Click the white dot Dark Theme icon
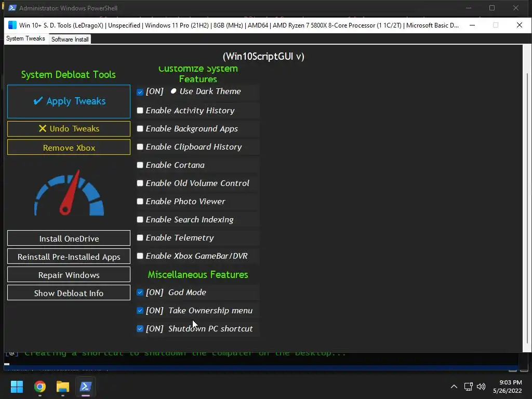The height and width of the screenshot is (399, 532). click(x=174, y=91)
